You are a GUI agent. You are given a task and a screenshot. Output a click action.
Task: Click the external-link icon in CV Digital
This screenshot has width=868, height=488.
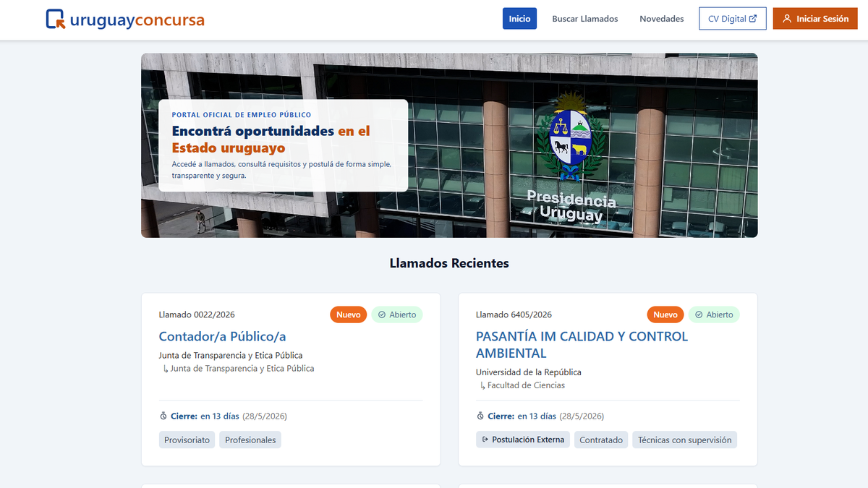pyautogui.click(x=753, y=19)
